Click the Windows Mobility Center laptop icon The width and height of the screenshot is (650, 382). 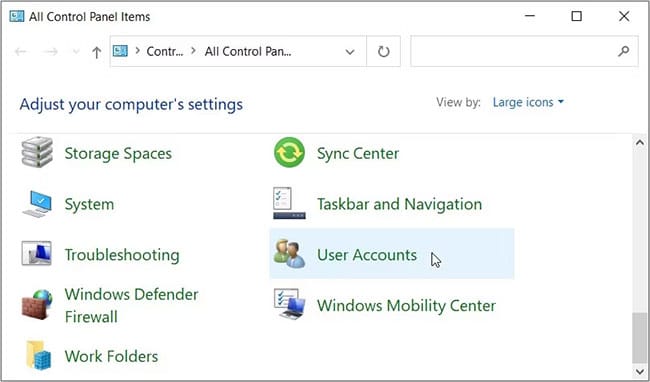tap(289, 304)
